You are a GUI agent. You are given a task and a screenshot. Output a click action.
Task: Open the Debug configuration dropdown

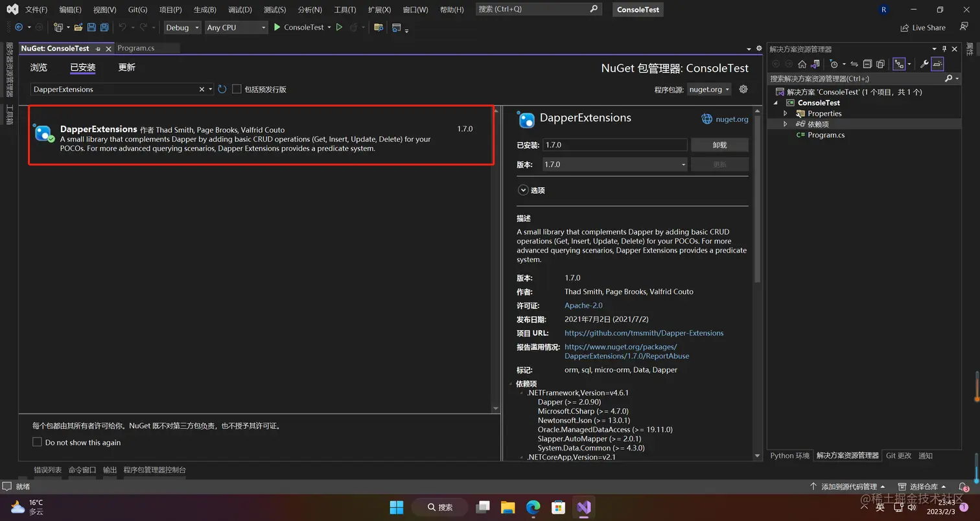pos(183,27)
